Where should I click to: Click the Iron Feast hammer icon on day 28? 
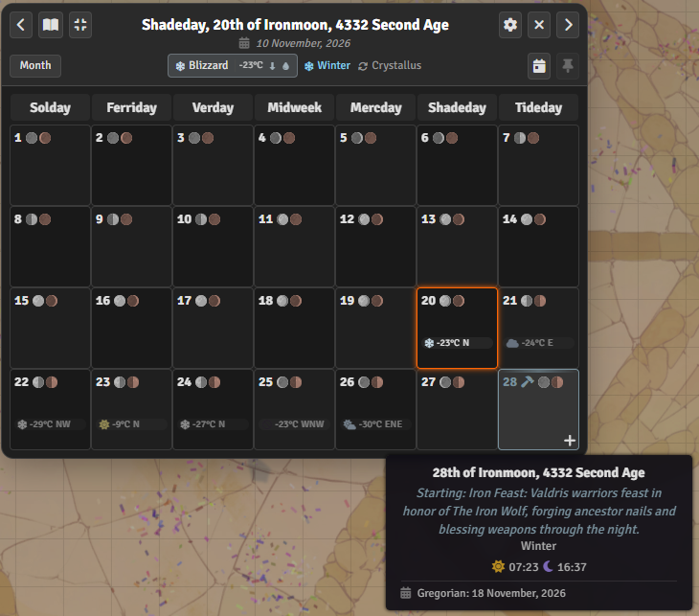(528, 382)
